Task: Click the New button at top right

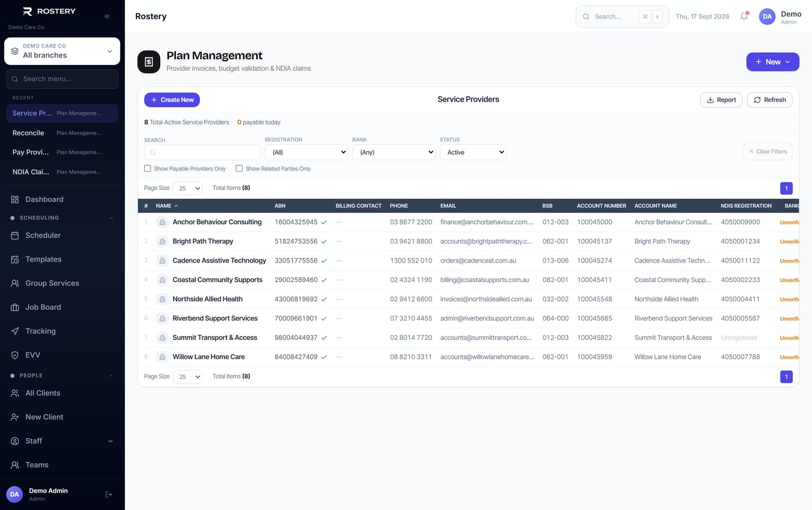Action: point(772,62)
